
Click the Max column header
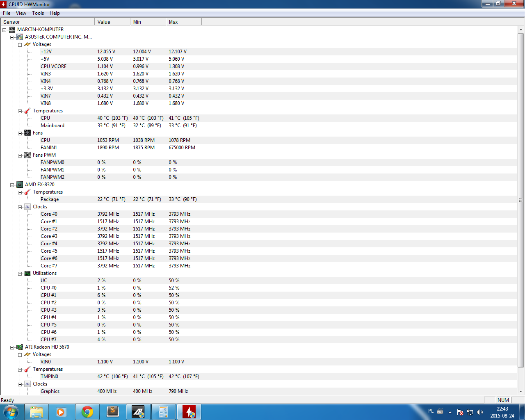coord(184,22)
